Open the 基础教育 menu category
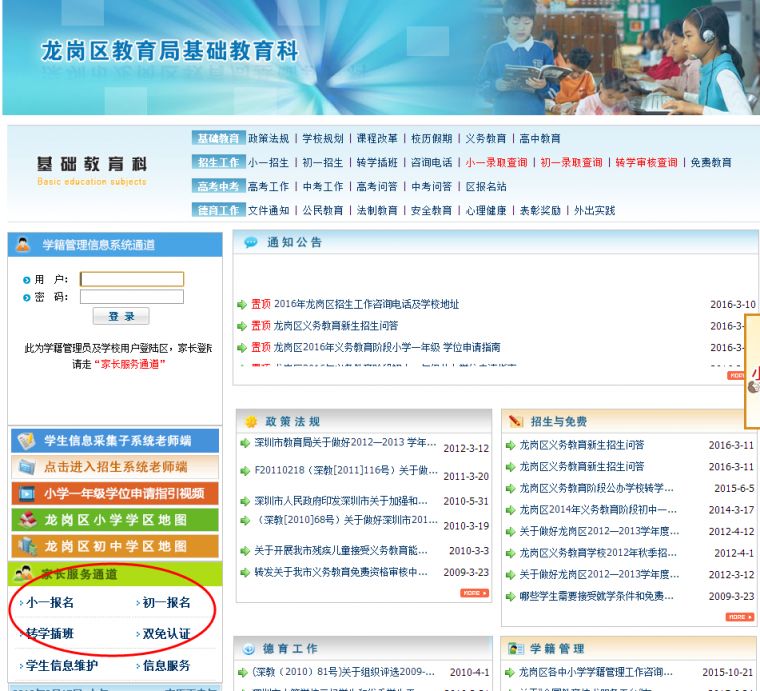Viewport: 760px width, 691px height. (219, 138)
